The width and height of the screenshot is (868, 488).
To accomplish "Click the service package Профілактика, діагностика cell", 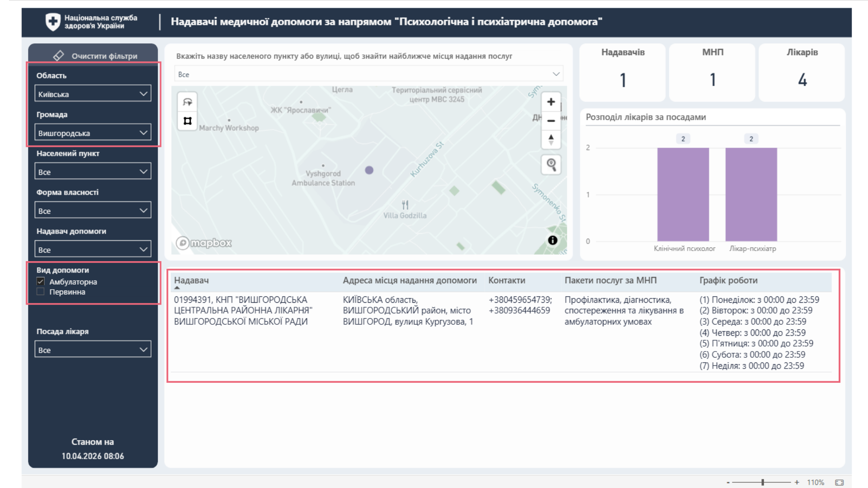I will coord(624,310).
